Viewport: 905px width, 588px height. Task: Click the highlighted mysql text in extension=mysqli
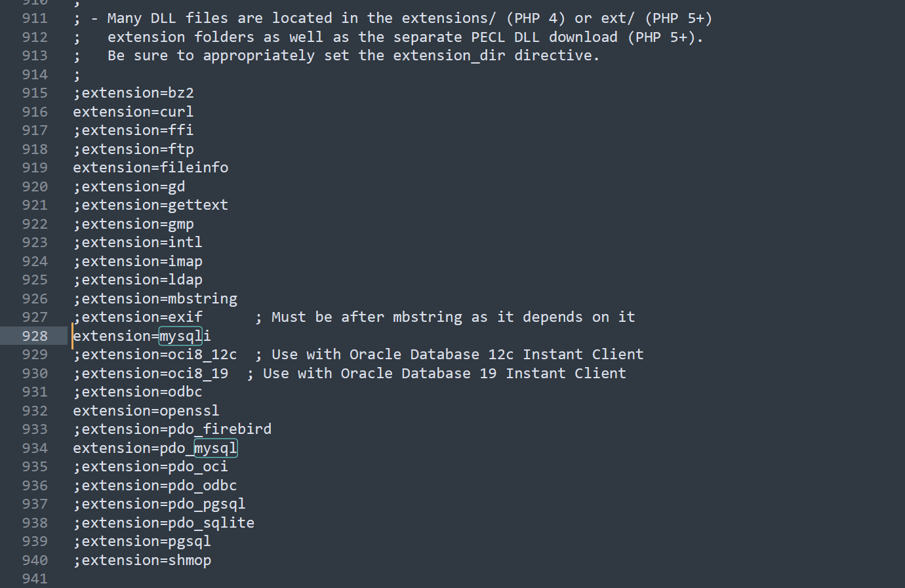tap(180, 336)
